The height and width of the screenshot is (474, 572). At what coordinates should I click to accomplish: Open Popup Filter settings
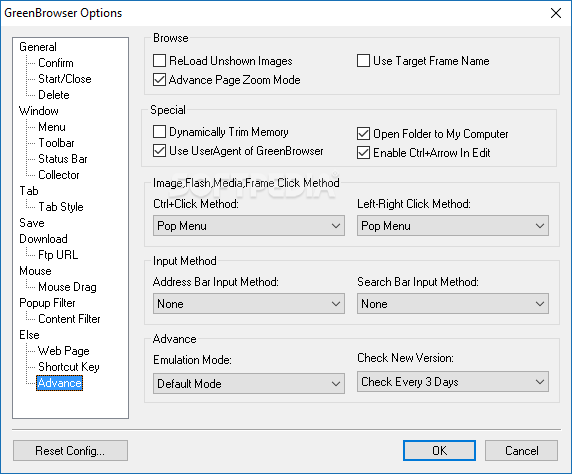pyautogui.click(x=47, y=303)
